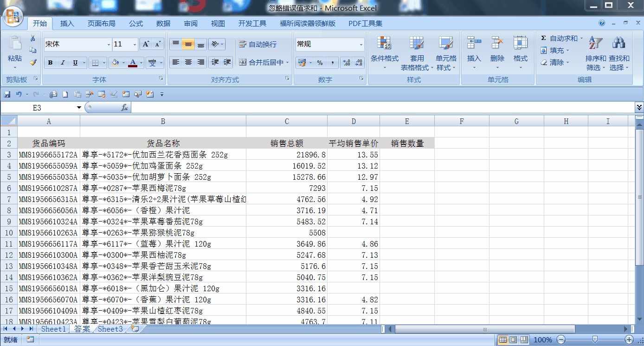The width and height of the screenshot is (644, 346).
Task: Open the Name Box dropdown arrow
Action: (79, 108)
